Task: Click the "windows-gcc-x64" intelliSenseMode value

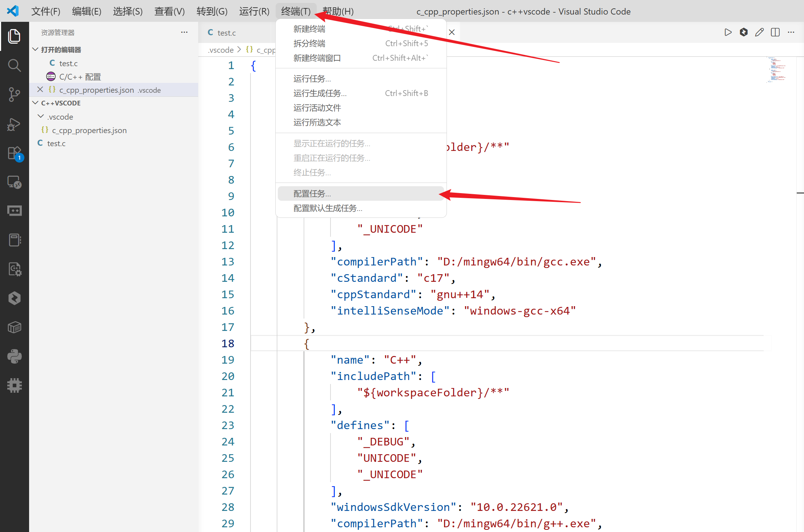Action: tap(520, 311)
